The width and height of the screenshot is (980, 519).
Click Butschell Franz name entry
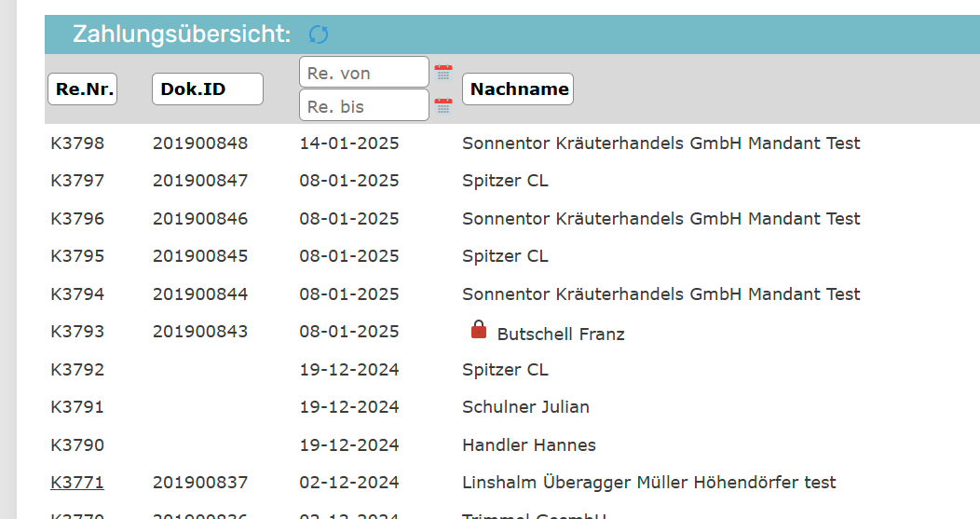coord(561,334)
